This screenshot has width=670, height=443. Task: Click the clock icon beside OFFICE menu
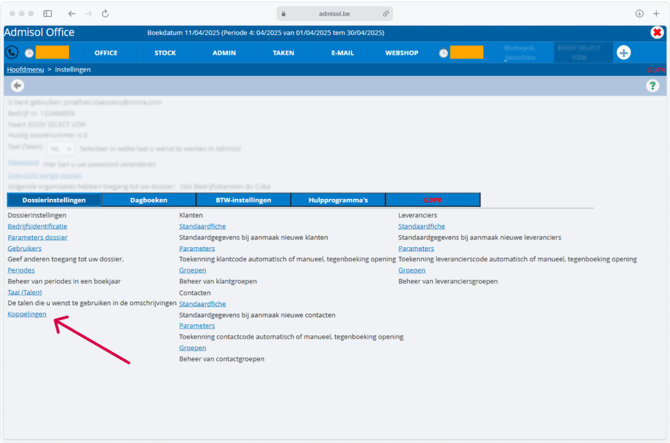click(x=29, y=53)
